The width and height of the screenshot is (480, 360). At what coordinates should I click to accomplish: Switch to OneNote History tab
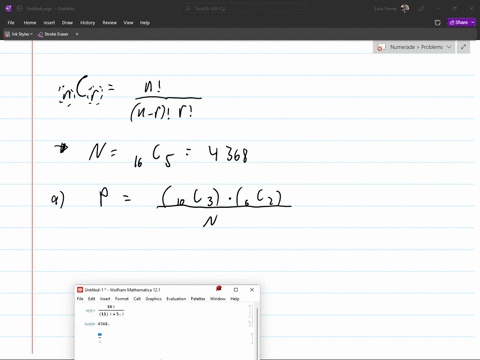(x=88, y=23)
